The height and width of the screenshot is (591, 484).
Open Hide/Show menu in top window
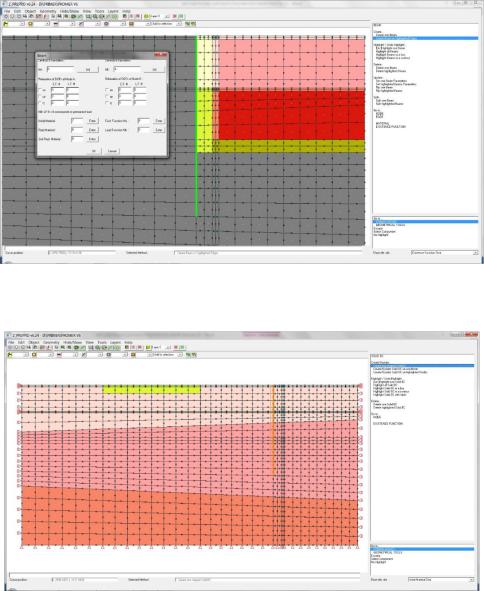pyautogui.click(x=69, y=11)
